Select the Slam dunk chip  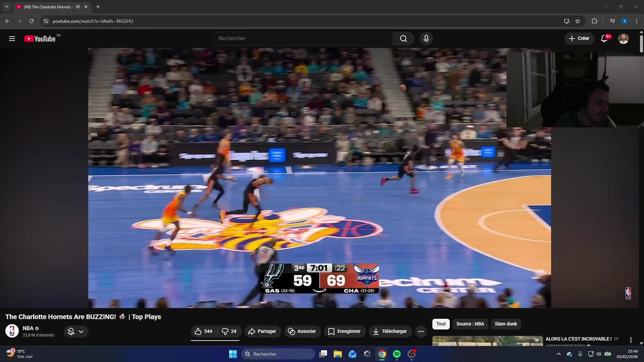[x=506, y=324]
